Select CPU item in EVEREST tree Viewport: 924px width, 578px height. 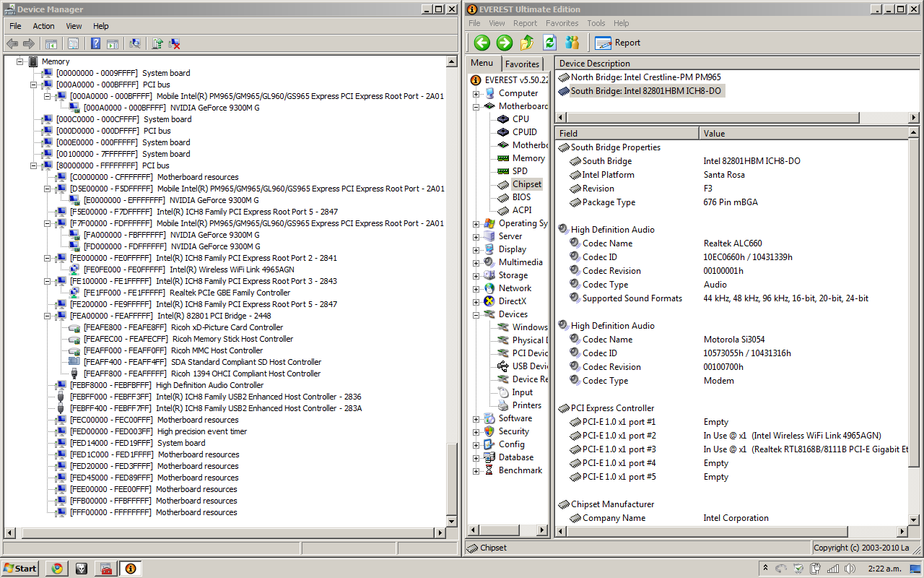coord(520,119)
